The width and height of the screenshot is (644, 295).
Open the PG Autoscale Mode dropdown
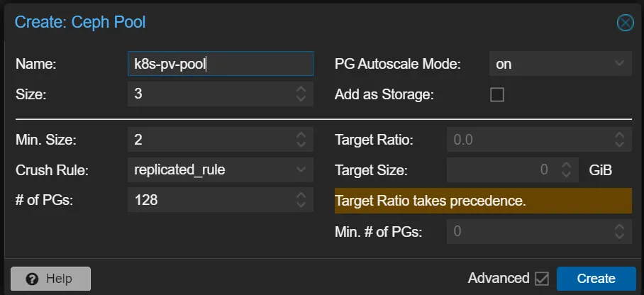(x=560, y=64)
